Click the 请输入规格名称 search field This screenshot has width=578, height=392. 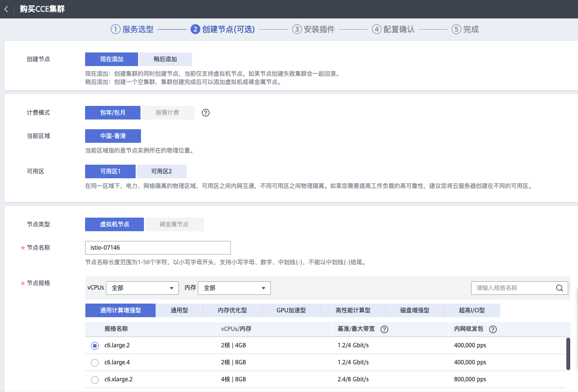pyautogui.click(x=519, y=288)
